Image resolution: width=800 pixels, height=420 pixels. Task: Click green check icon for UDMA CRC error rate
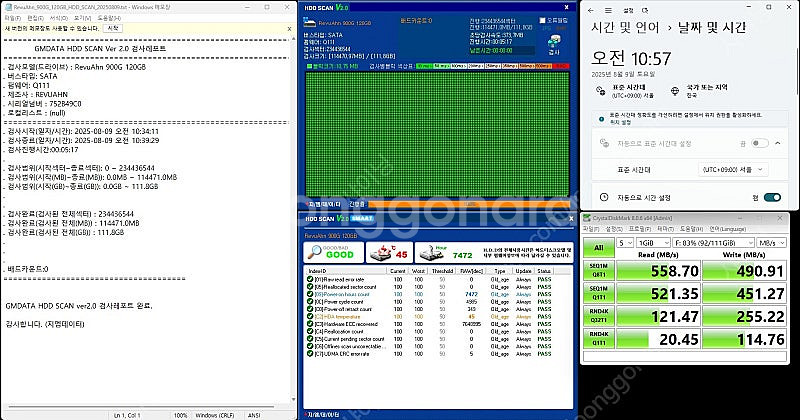310,353
